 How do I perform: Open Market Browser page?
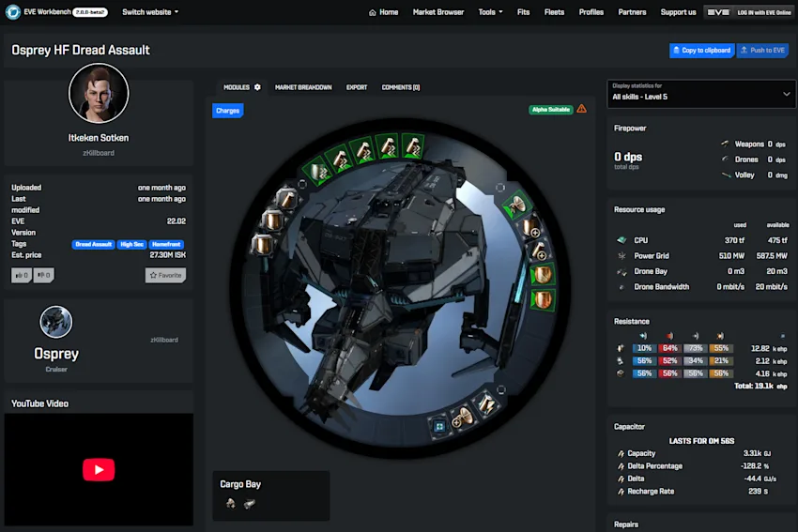438,11
